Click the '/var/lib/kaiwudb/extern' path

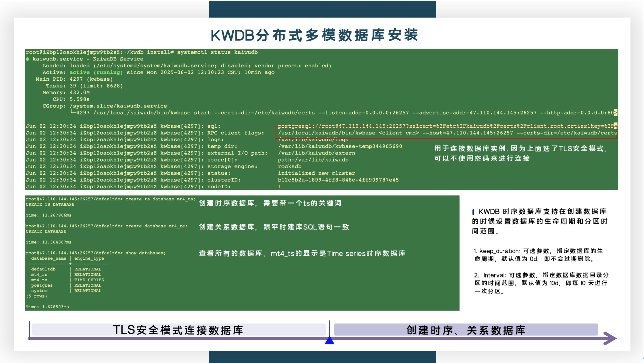tap(316, 153)
